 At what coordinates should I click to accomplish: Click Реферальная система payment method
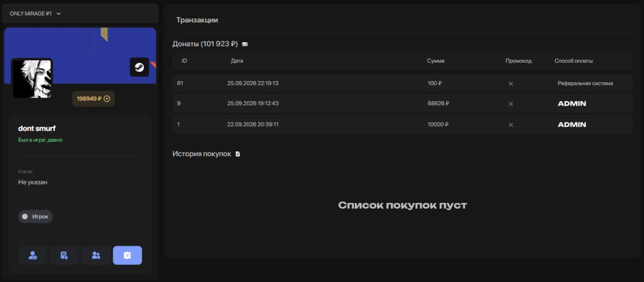click(x=585, y=83)
